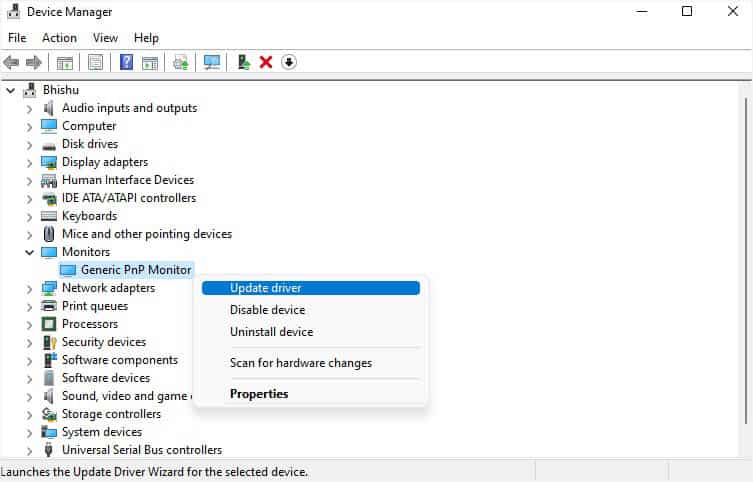Maximize the Device Manager window
This screenshot has width=753, height=482.
click(687, 11)
